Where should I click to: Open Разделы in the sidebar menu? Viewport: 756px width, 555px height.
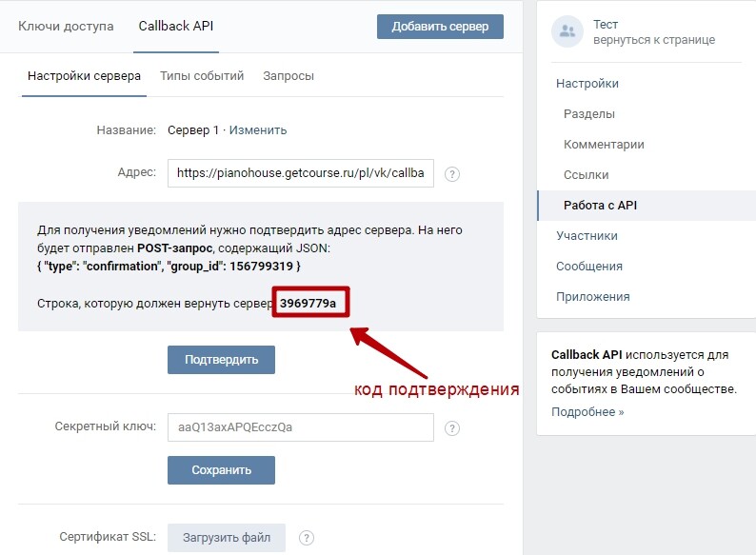click(589, 114)
